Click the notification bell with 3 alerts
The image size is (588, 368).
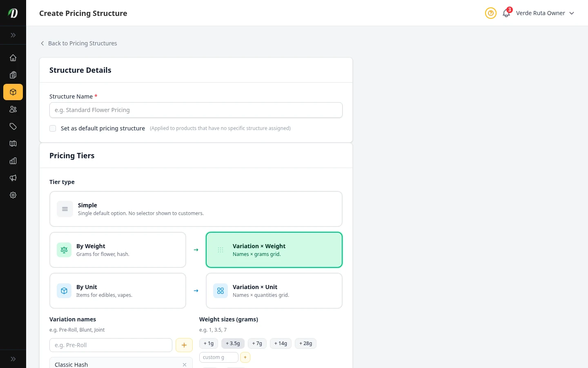pos(506,13)
